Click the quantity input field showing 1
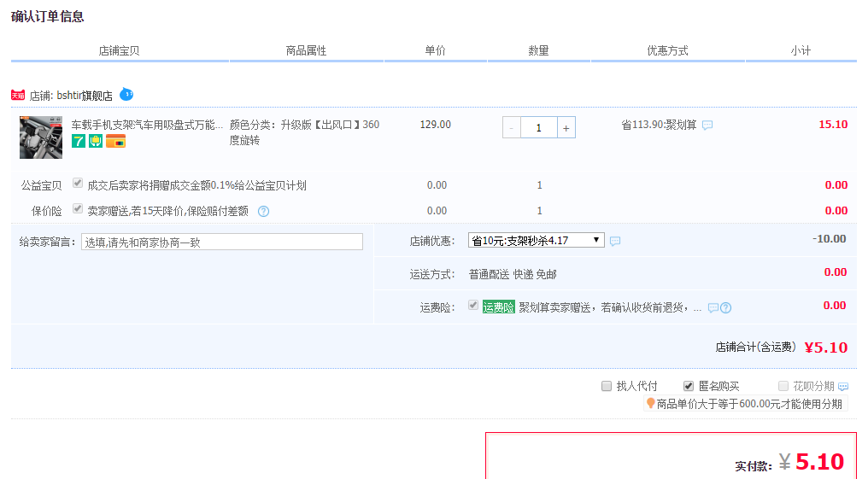The image size is (868, 479). [538, 128]
